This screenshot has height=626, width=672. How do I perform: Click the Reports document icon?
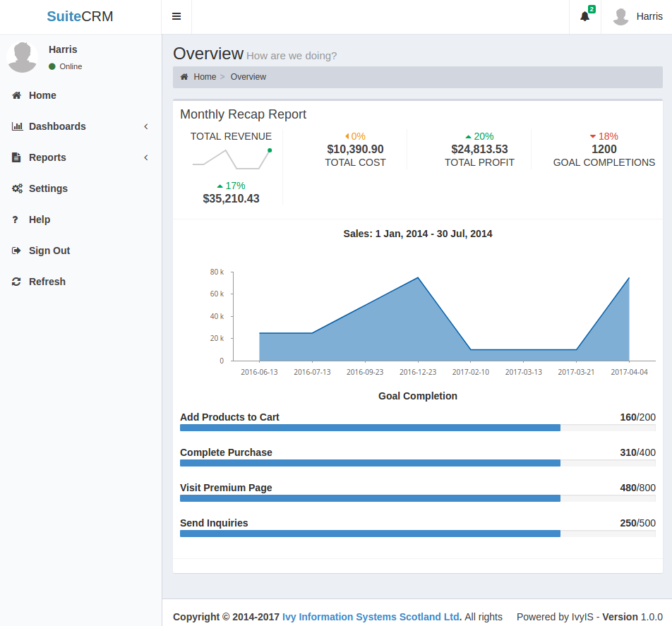[x=16, y=157]
